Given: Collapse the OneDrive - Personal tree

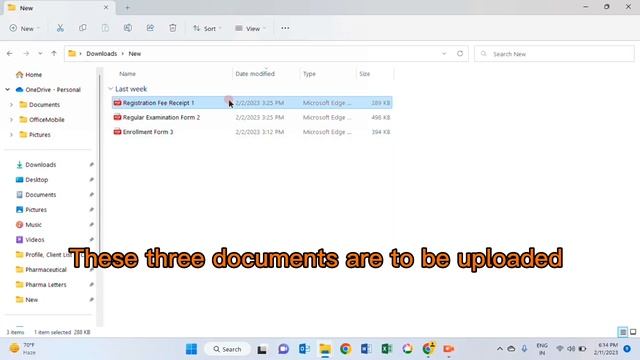Looking at the screenshot, I should pyautogui.click(x=8, y=89).
